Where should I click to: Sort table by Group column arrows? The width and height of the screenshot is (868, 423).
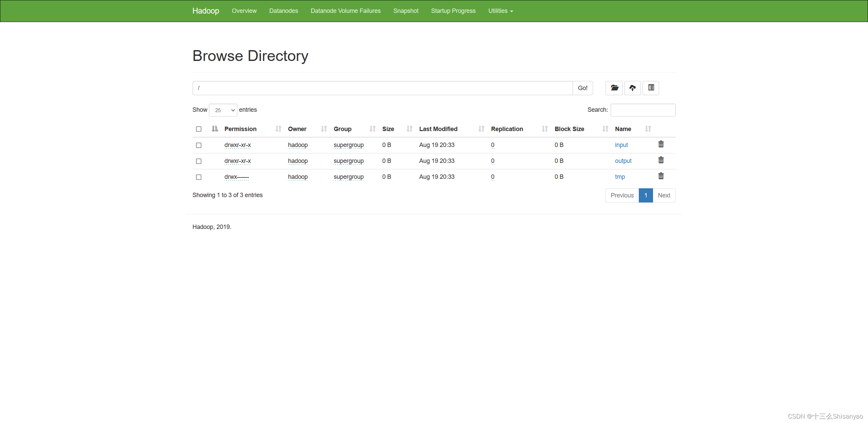[x=373, y=129]
